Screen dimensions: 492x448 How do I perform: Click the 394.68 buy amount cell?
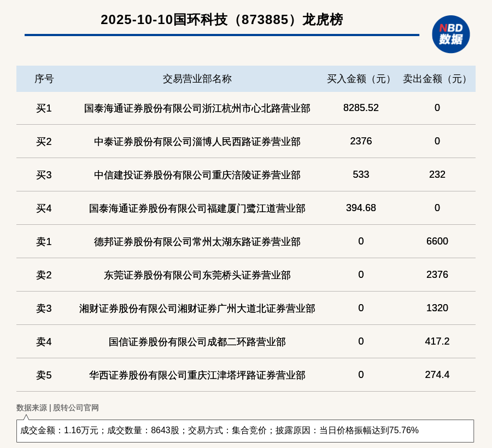(x=361, y=208)
